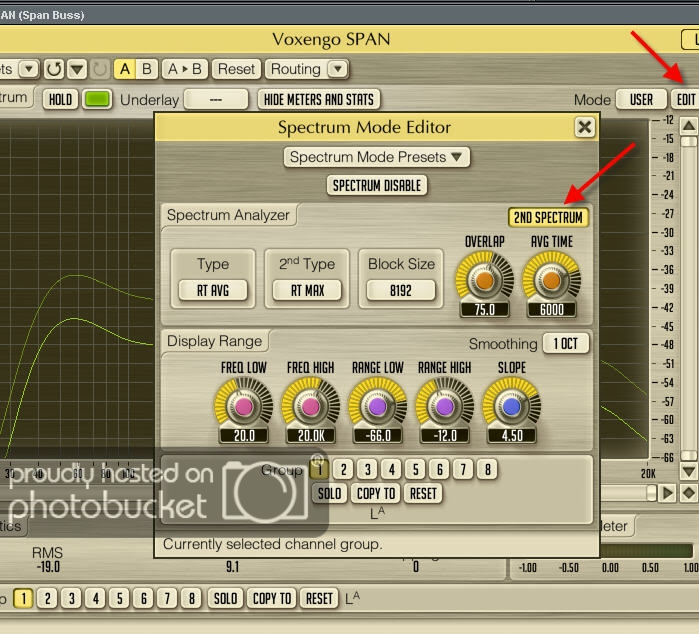The height and width of the screenshot is (634, 699).
Task: Click the RANGE HIGH knob
Action: (444, 406)
